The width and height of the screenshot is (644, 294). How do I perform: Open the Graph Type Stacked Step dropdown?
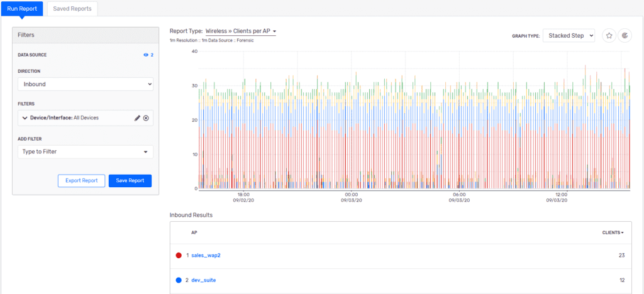(569, 36)
